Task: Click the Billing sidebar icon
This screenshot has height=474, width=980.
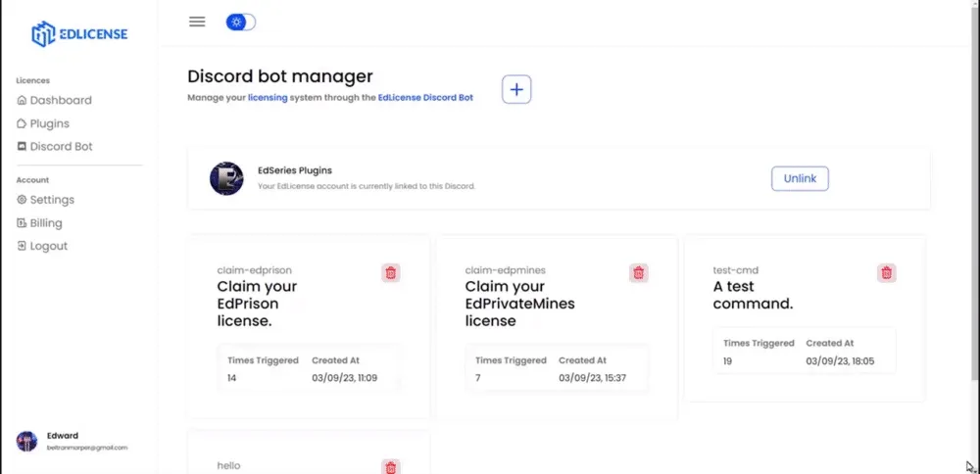Action: point(22,223)
